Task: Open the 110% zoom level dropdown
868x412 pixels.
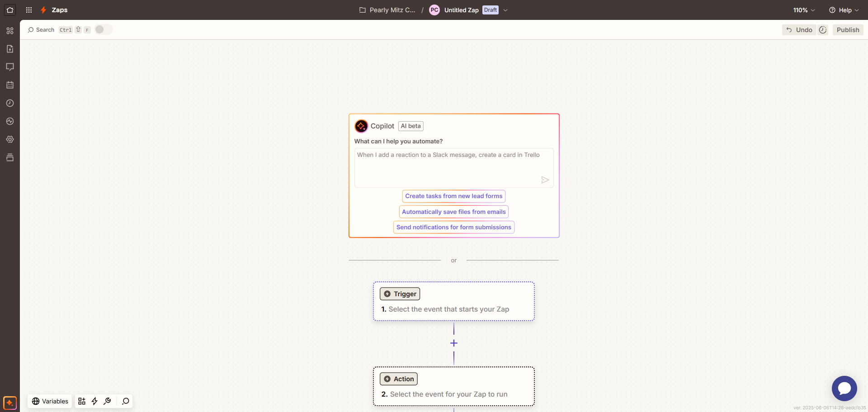Action: (804, 9)
